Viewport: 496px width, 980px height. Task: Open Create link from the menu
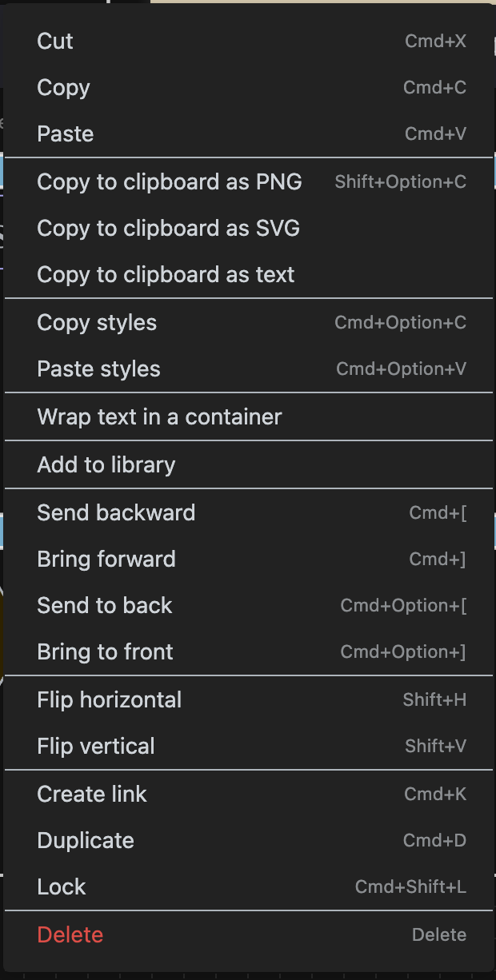pyautogui.click(x=92, y=795)
